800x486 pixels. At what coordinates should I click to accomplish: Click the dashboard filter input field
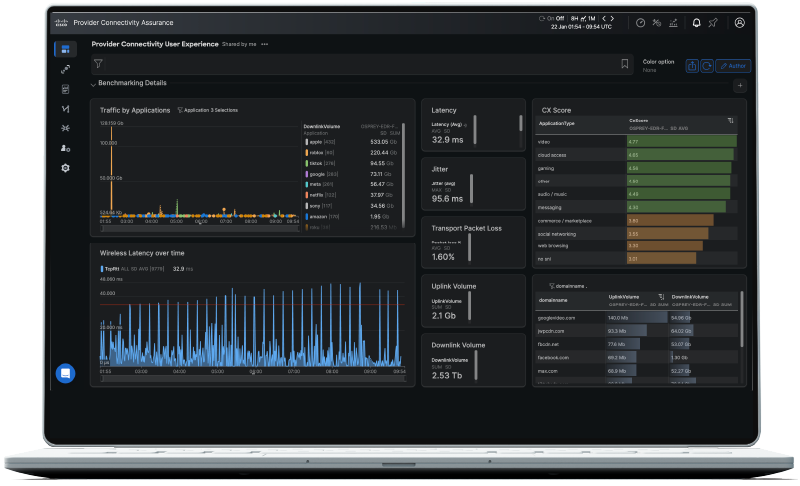click(360, 64)
